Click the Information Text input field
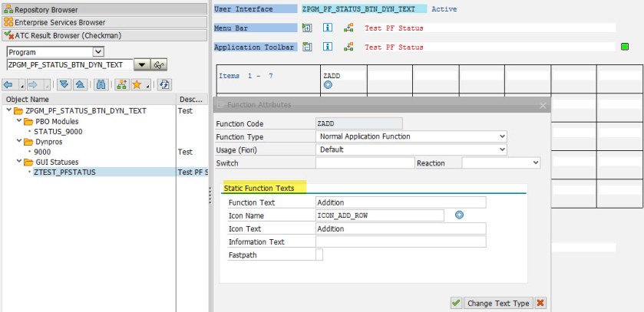 coord(400,242)
